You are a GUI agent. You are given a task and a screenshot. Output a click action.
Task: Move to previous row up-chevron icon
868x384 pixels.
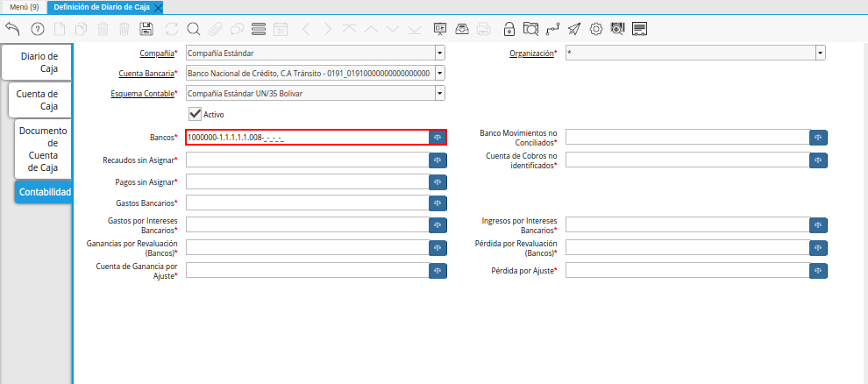coord(372,29)
